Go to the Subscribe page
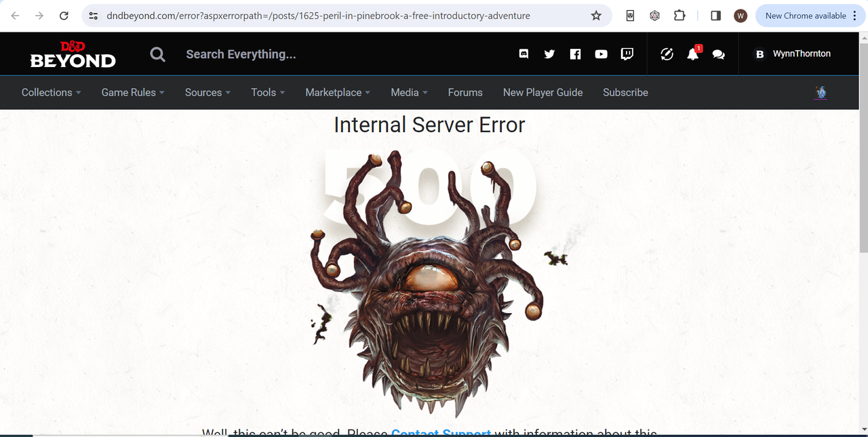Viewport: 868px width, 437px height. tap(625, 92)
